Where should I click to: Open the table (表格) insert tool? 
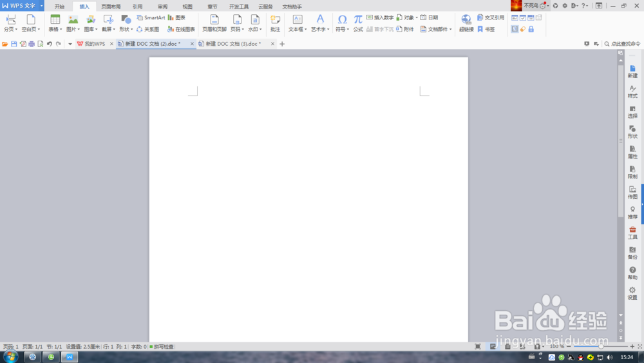pyautogui.click(x=55, y=23)
